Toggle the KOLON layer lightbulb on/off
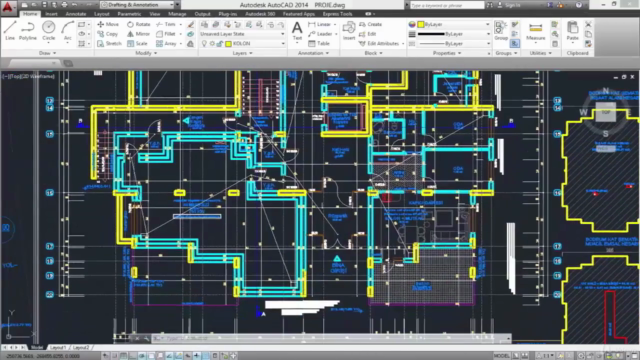The width and height of the screenshot is (640, 360). point(204,43)
